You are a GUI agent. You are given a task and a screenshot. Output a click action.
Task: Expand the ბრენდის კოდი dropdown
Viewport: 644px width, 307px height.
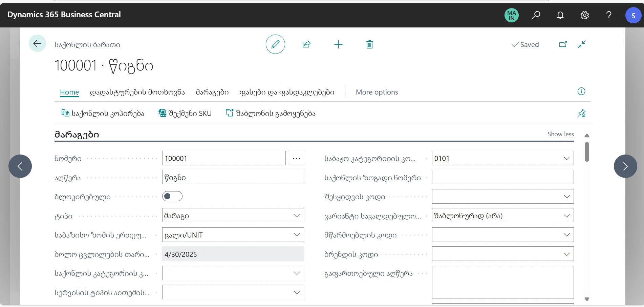[x=566, y=254]
